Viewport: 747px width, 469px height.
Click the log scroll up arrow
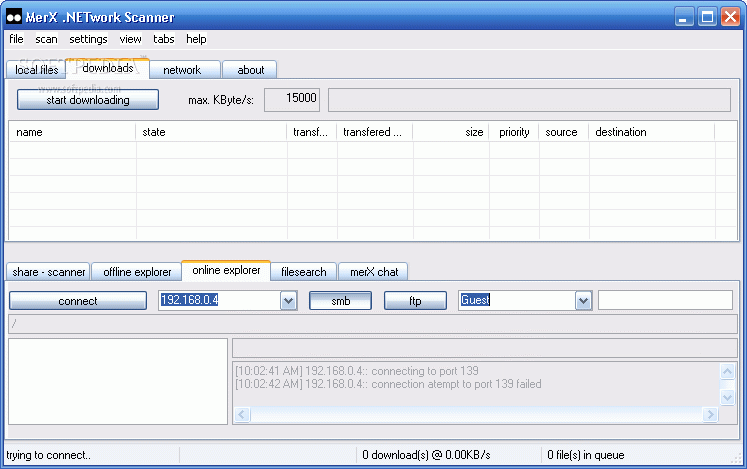coord(727,371)
